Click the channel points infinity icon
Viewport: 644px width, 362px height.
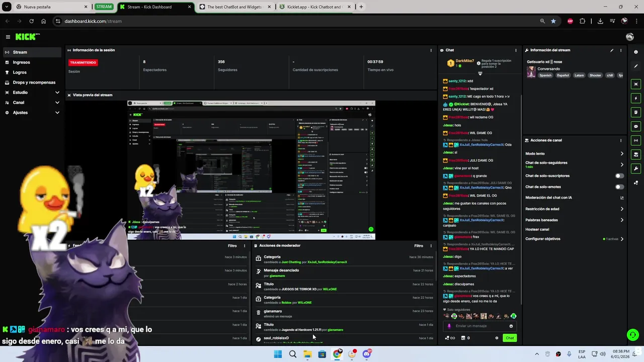pos(450,338)
